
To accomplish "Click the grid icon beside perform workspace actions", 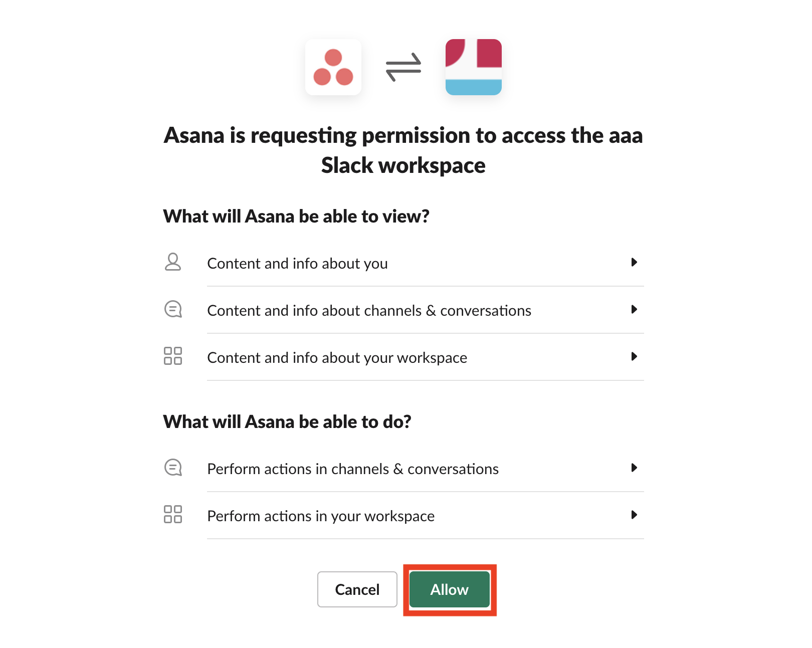I will coord(173,515).
